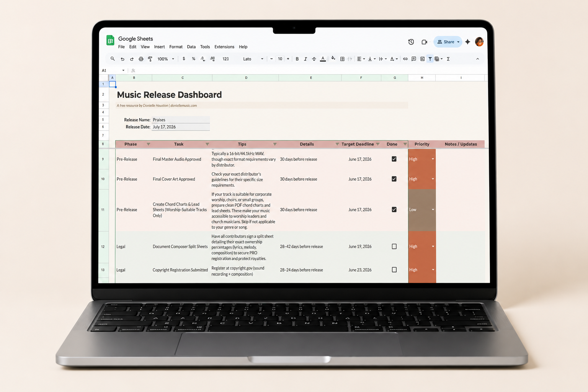Open the fill color picker

coord(333,59)
